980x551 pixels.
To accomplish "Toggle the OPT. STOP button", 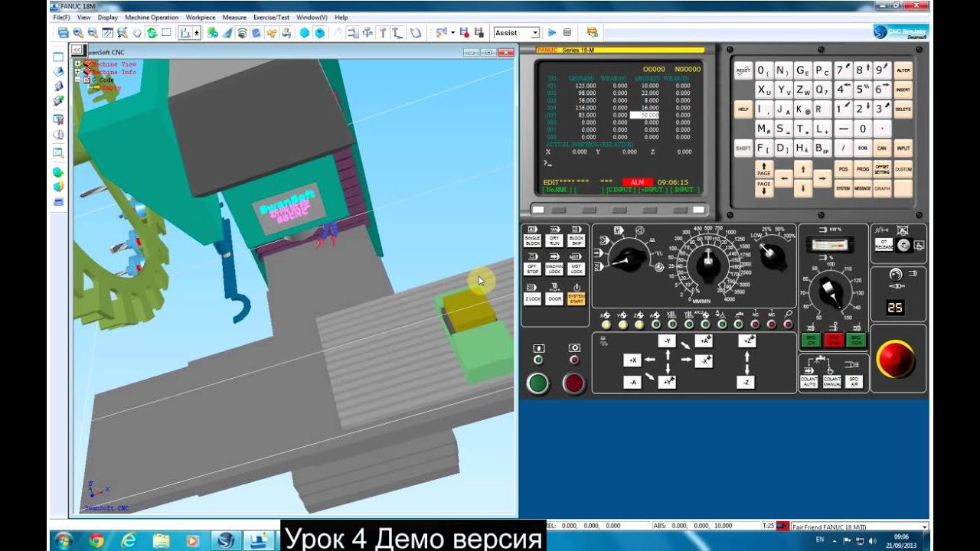I will 532,269.
